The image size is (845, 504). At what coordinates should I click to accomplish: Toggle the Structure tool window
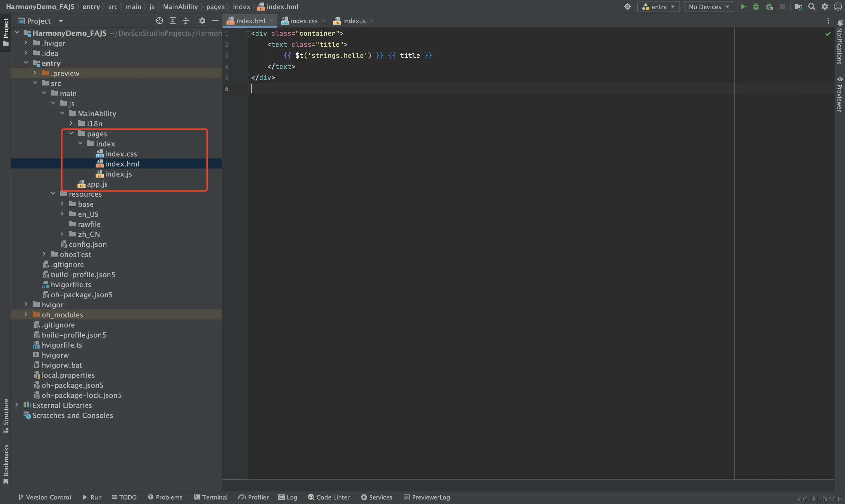pos(6,415)
